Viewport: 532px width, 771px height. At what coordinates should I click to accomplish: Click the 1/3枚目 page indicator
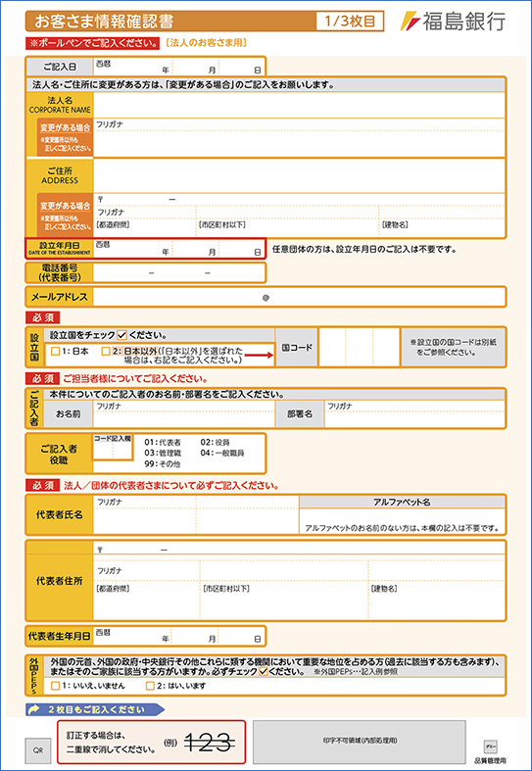350,22
